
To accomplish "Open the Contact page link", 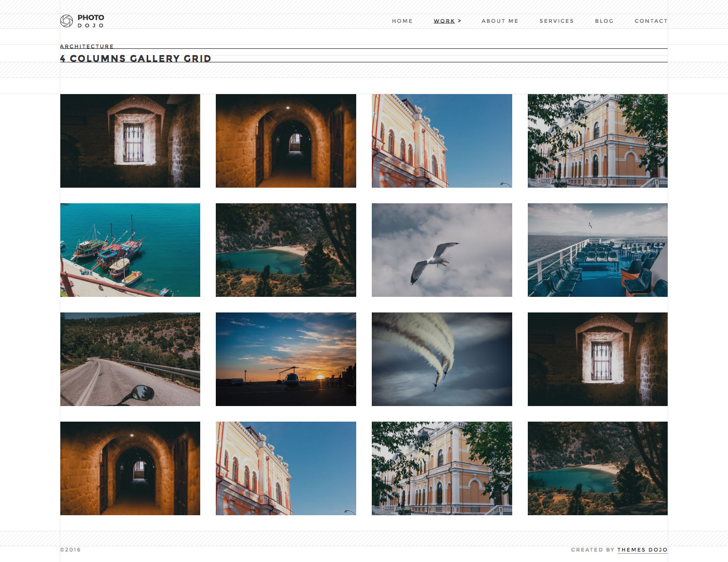I will 651,21.
